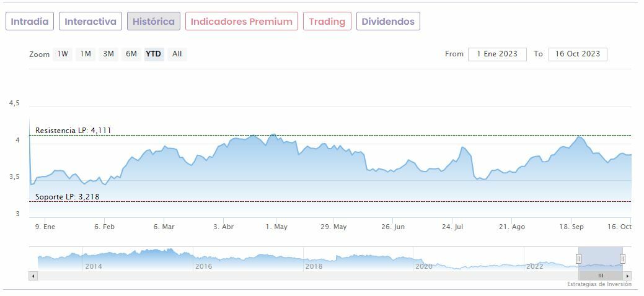Select the Histórica tab
Image resolution: width=644 pixels, height=296 pixels.
(x=154, y=22)
